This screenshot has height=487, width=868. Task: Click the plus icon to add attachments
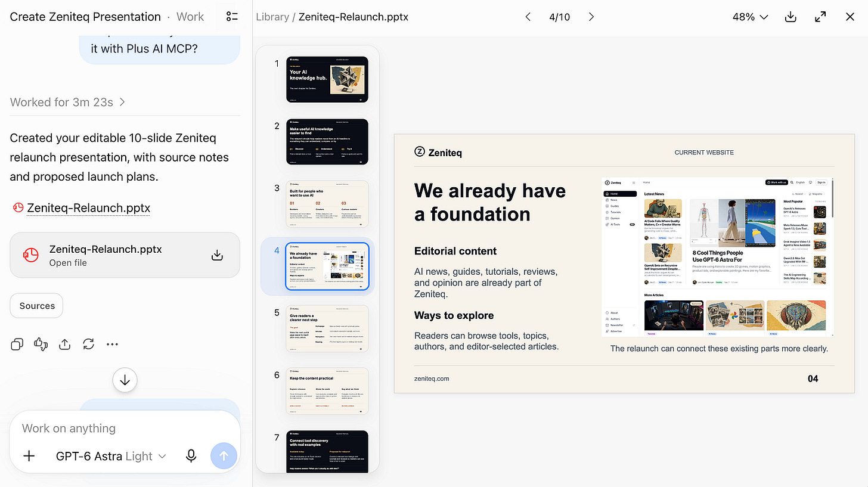(29, 456)
